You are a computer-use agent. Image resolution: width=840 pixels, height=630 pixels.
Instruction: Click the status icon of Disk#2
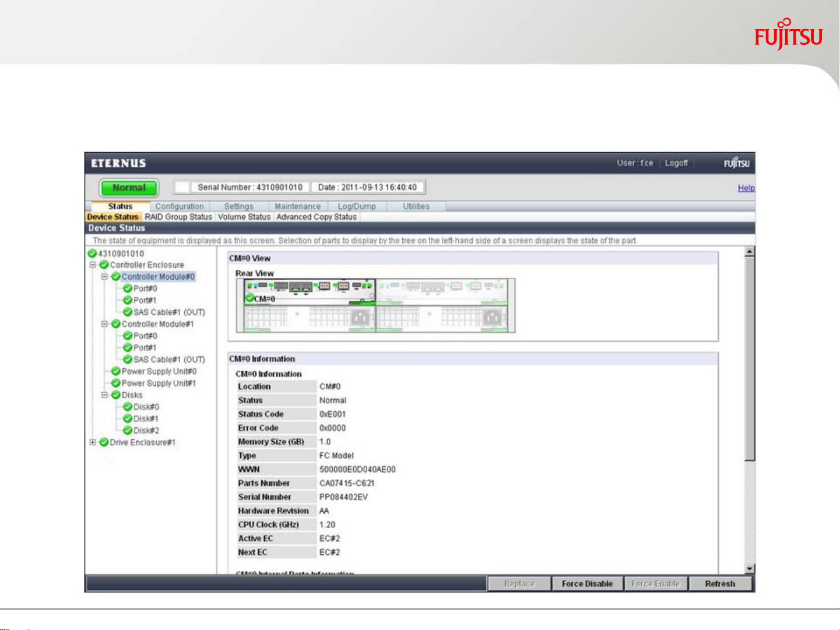pyautogui.click(x=128, y=431)
